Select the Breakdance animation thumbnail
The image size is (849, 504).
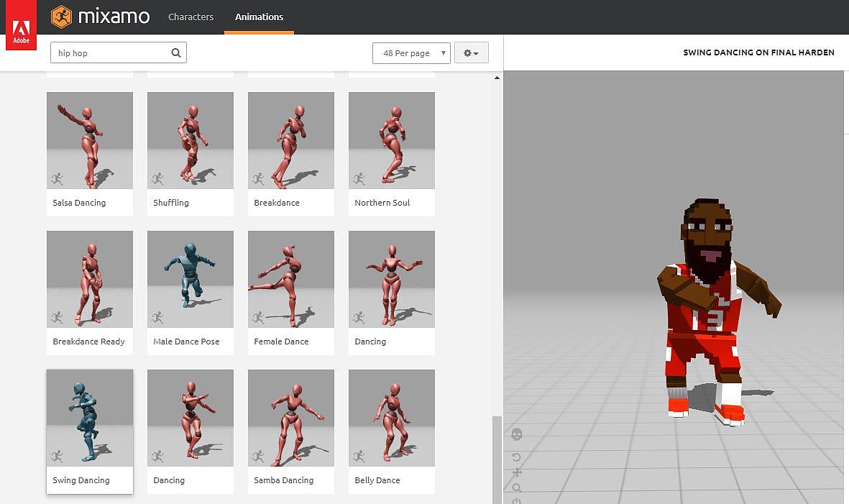click(291, 140)
